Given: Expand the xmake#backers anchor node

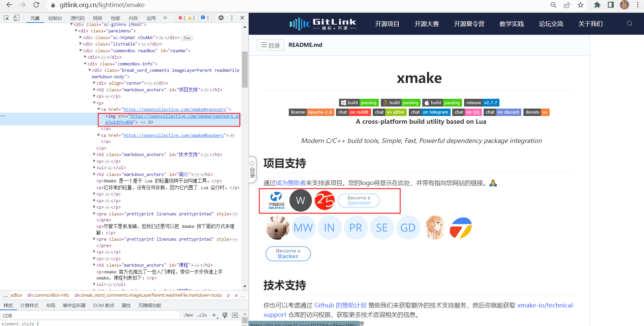Looking at the screenshot, I should pyautogui.click(x=99, y=135).
